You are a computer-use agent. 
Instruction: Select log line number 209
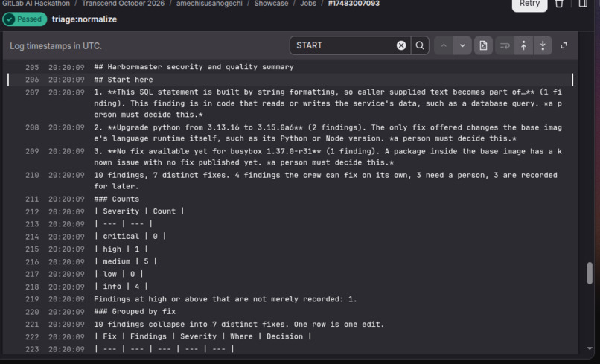32,151
